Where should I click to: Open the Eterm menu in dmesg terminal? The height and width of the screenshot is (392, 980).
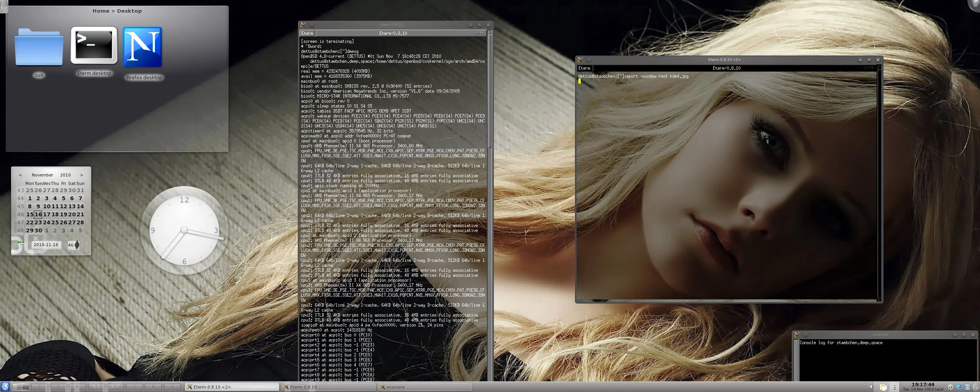click(x=307, y=33)
